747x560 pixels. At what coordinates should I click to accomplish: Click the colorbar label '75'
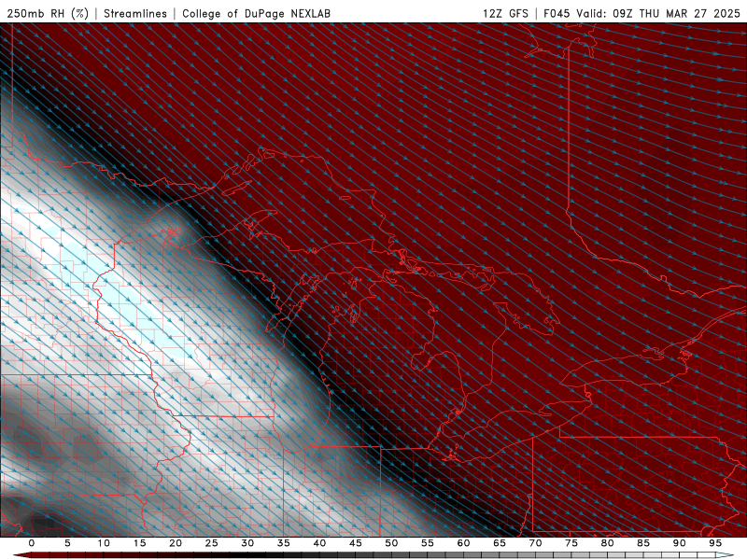click(x=571, y=543)
